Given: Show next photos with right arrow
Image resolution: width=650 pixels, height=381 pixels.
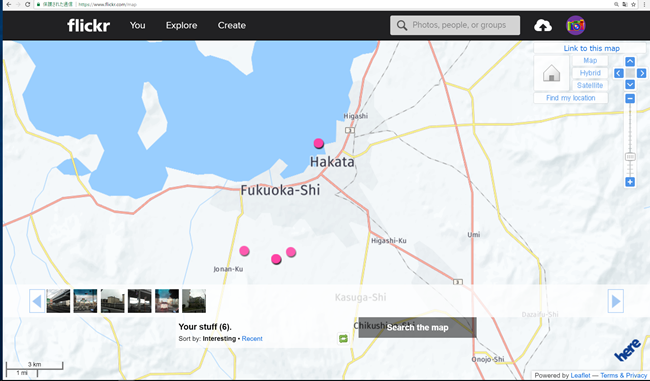Looking at the screenshot, I should (616, 301).
